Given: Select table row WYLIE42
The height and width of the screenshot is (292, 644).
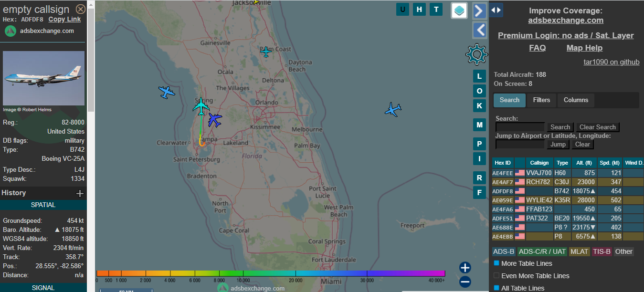Looking at the screenshot, I should (568, 200).
